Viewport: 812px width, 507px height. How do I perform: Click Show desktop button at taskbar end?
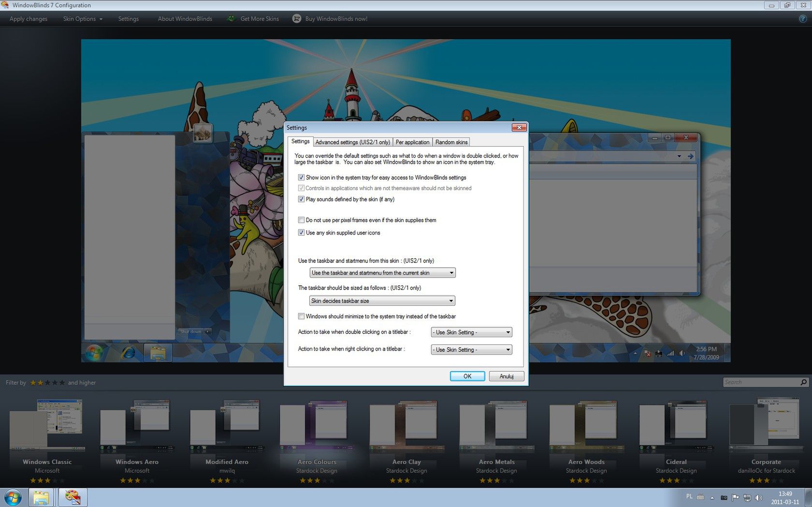point(808,498)
